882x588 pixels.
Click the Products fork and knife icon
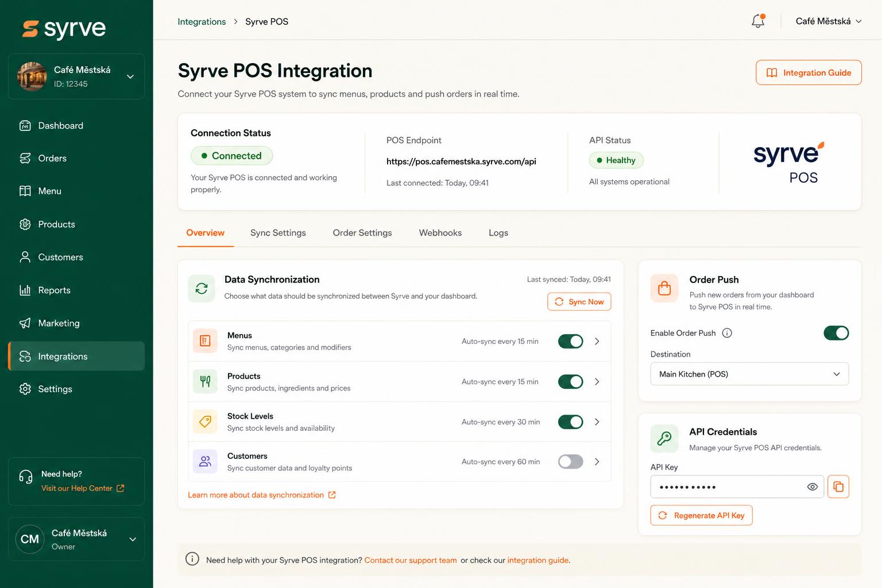point(205,381)
